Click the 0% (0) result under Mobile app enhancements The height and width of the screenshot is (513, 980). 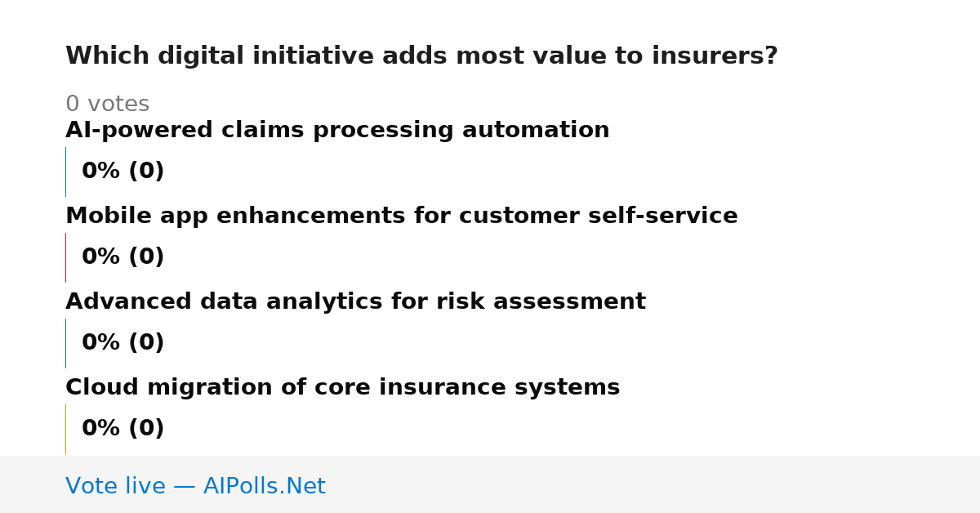click(123, 257)
